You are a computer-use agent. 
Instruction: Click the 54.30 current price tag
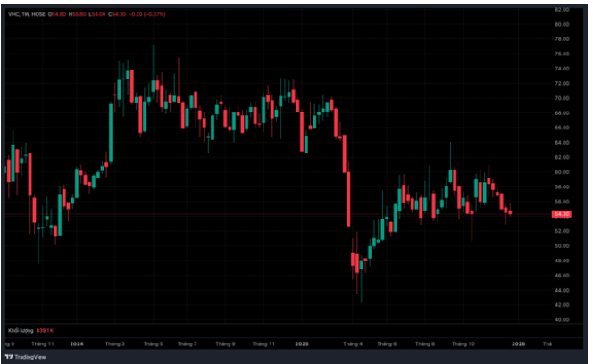click(x=562, y=214)
